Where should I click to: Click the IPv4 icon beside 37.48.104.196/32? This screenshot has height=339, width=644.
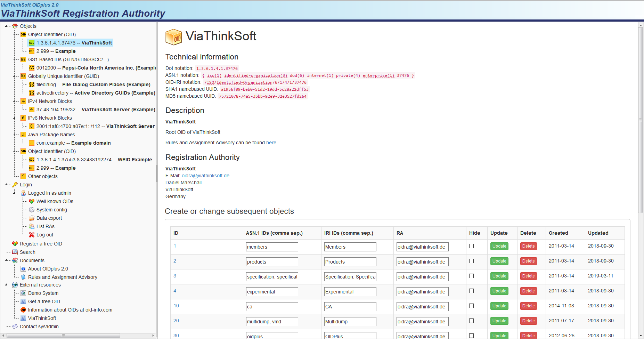pos(32,110)
